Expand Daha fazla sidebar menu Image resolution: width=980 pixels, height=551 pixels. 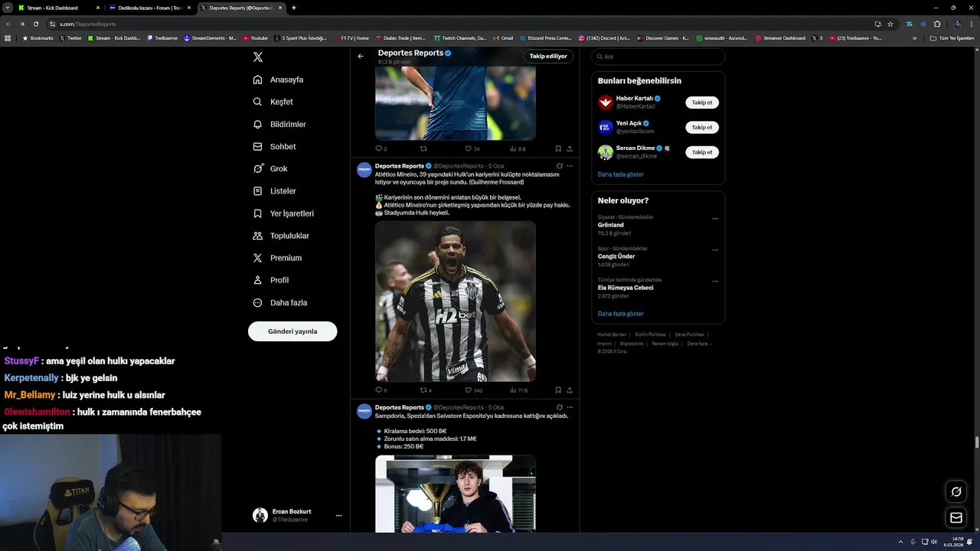(280, 302)
